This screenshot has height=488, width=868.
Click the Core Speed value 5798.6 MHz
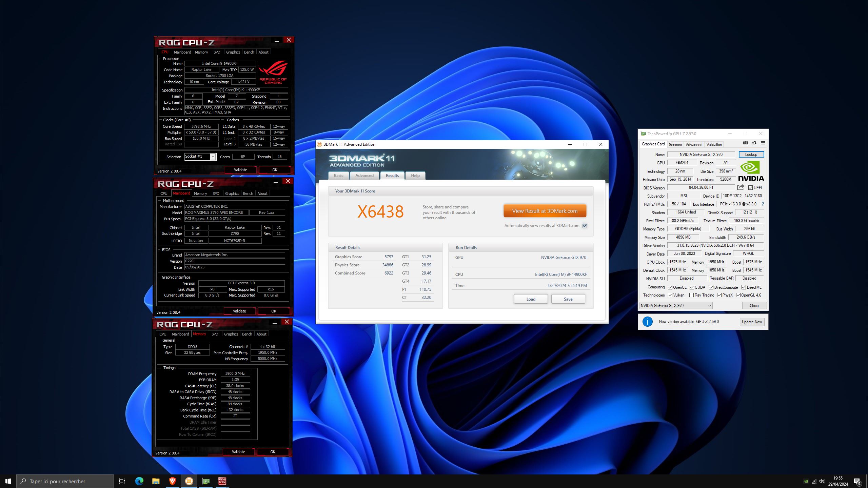point(201,126)
